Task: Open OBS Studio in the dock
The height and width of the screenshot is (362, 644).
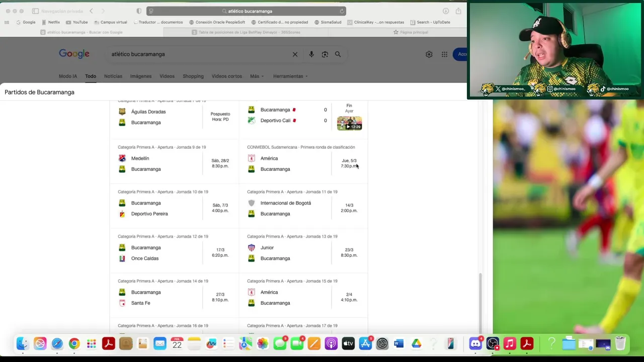Action: click(493, 344)
